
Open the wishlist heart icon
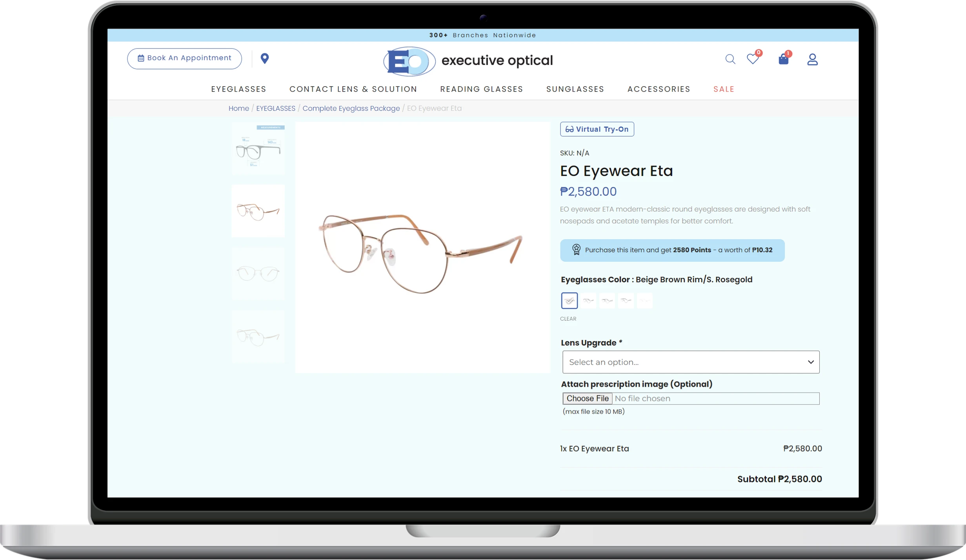(753, 59)
